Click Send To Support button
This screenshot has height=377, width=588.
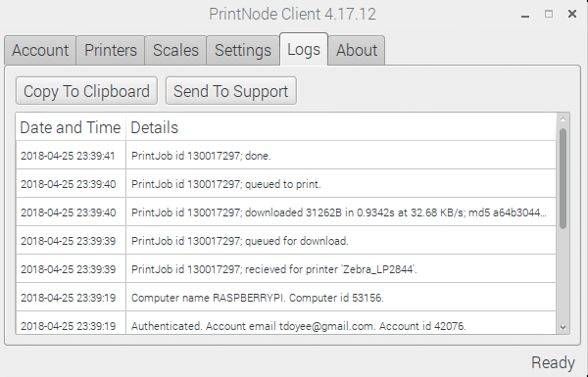tap(231, 91)
